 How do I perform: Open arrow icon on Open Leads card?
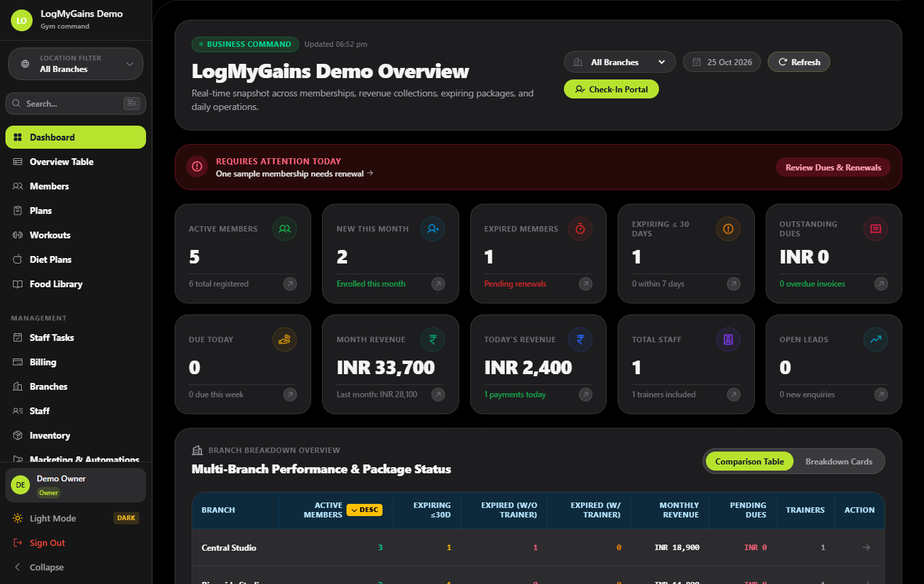[881, 395]
